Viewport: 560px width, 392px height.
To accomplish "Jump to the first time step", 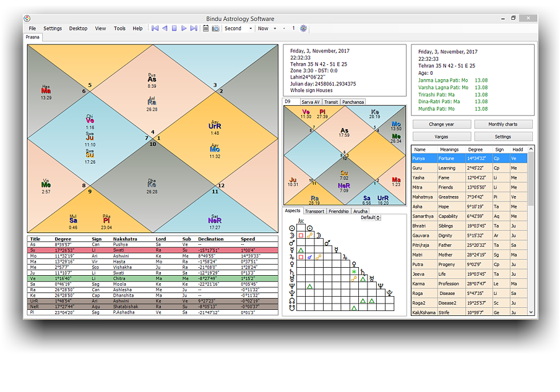I will tap(155, 28).
